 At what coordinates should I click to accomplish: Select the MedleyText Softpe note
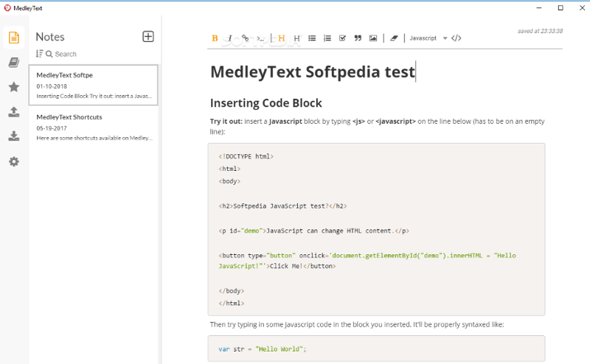[x=94, y=85]
